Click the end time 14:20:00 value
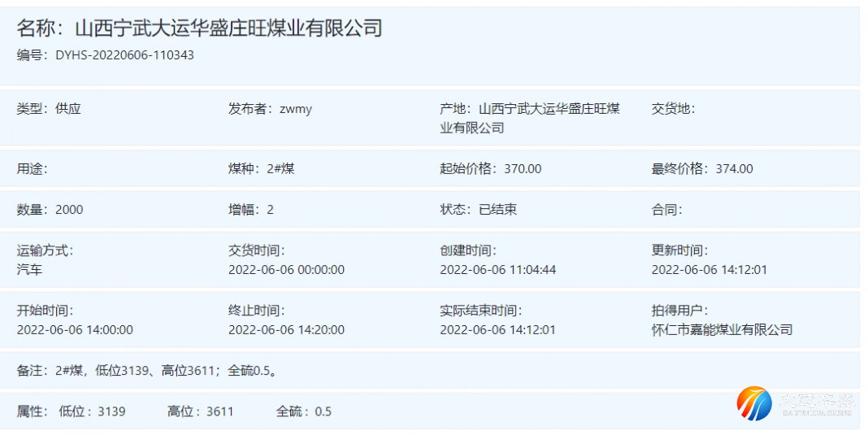This screenshot has height=435, width=868. coord(286,329)
